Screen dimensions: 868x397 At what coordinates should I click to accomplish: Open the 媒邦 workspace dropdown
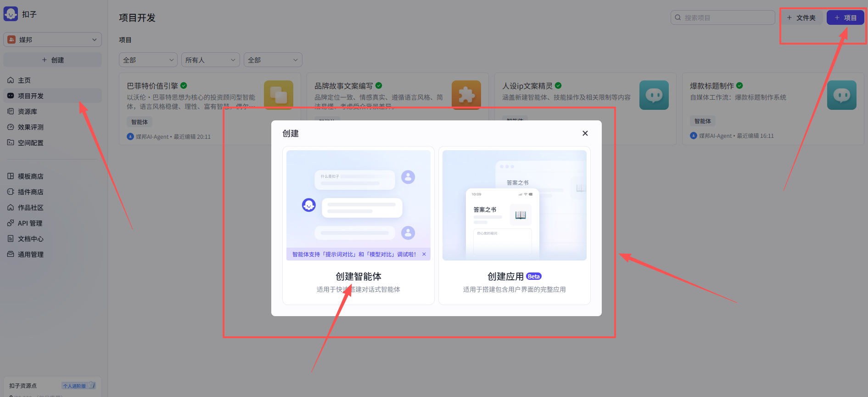52,40
